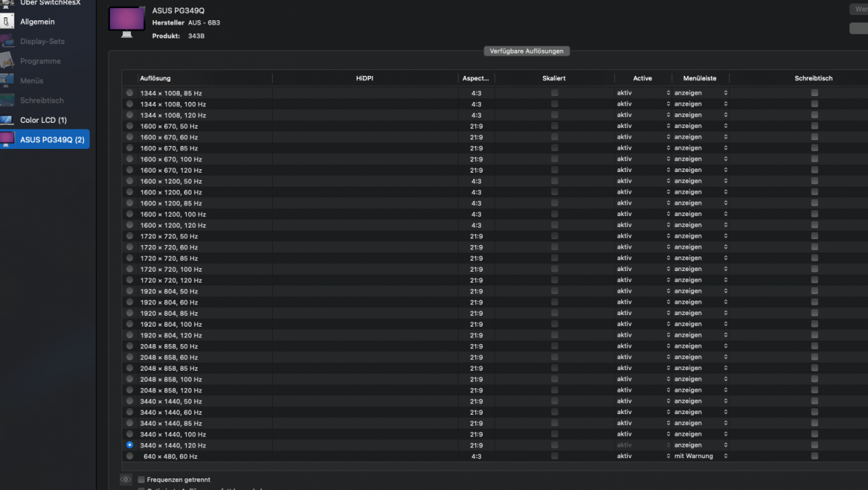Viewport: 868px width, 490px height.
Task: Tick Schreibtisch checkbox for 2048 × 858, 120 Hz
Action: coord(814,390)
